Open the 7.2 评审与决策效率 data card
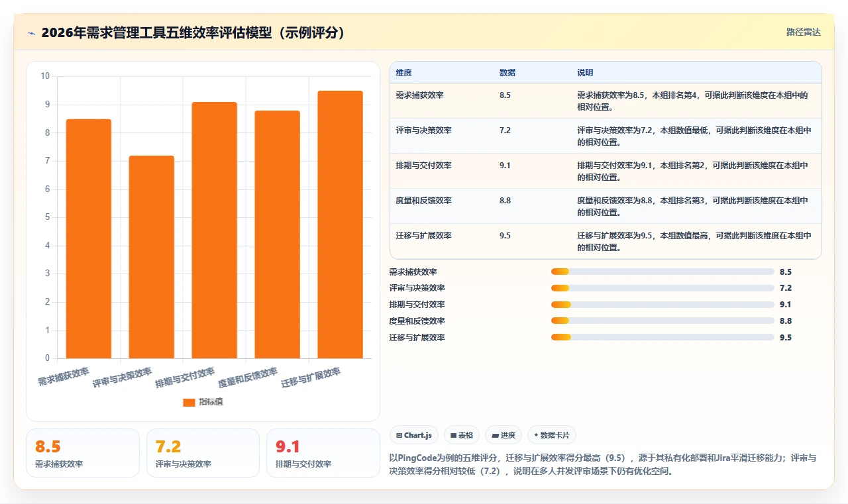 coord(203,453)
